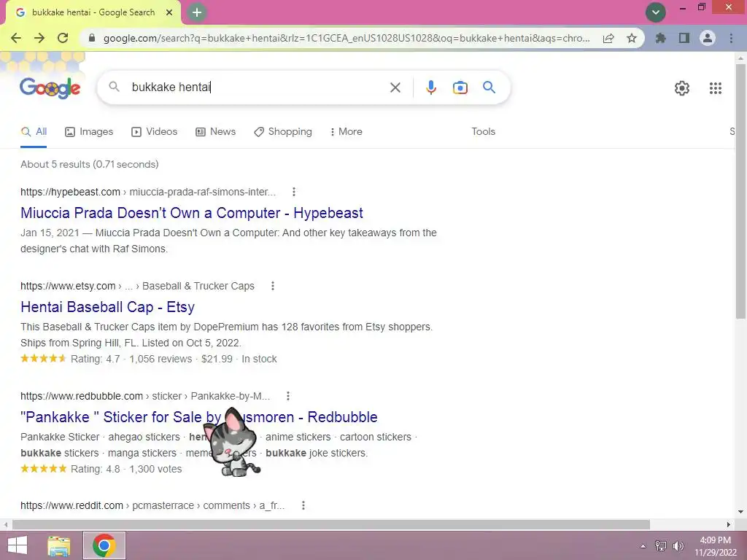The width and height of the screenshot is (747, 560).
Task: Open tab search dropdown arrow
Action: [656, 12]
